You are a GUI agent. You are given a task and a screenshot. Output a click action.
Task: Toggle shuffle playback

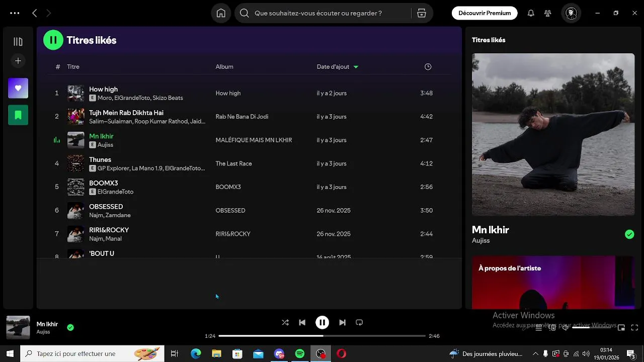click(285, 323)
